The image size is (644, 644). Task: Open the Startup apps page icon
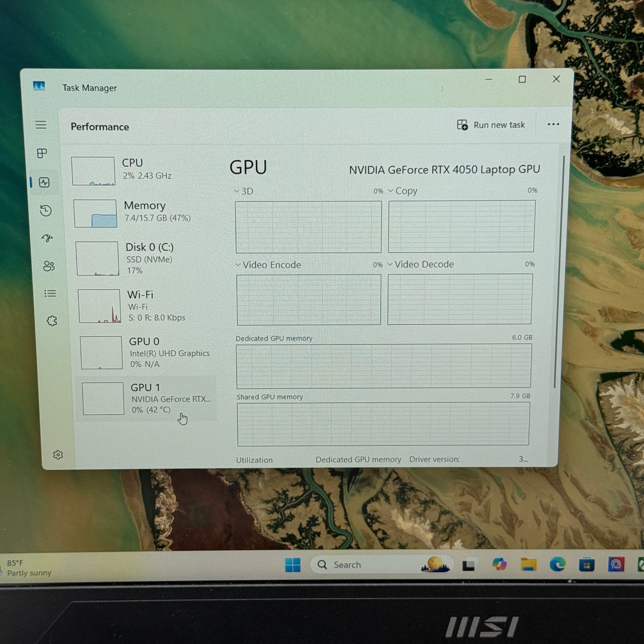[47, 238]
